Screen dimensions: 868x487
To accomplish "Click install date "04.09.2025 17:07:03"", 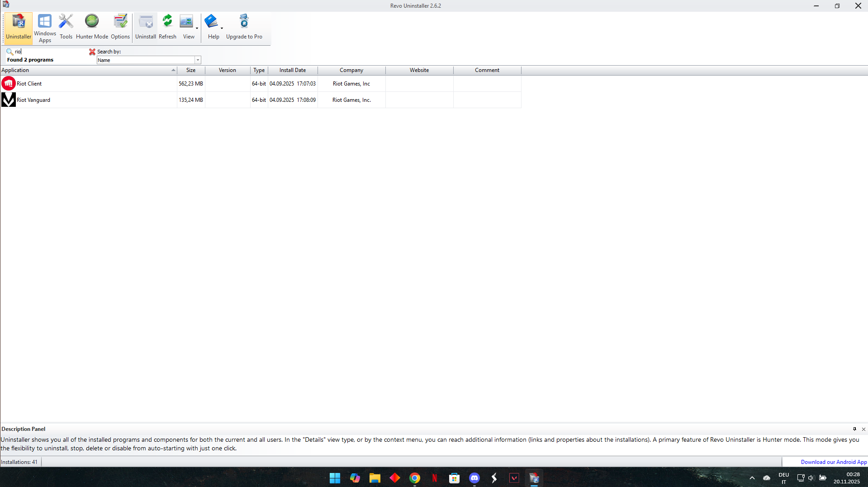I will pos(293,84).
